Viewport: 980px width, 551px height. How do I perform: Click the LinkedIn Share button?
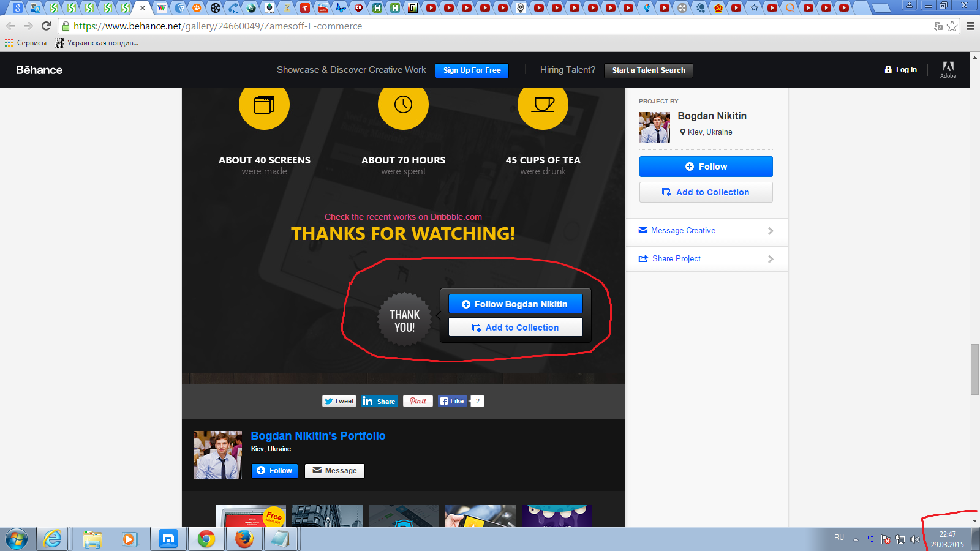pyautogui.click(x=379, y=401)
